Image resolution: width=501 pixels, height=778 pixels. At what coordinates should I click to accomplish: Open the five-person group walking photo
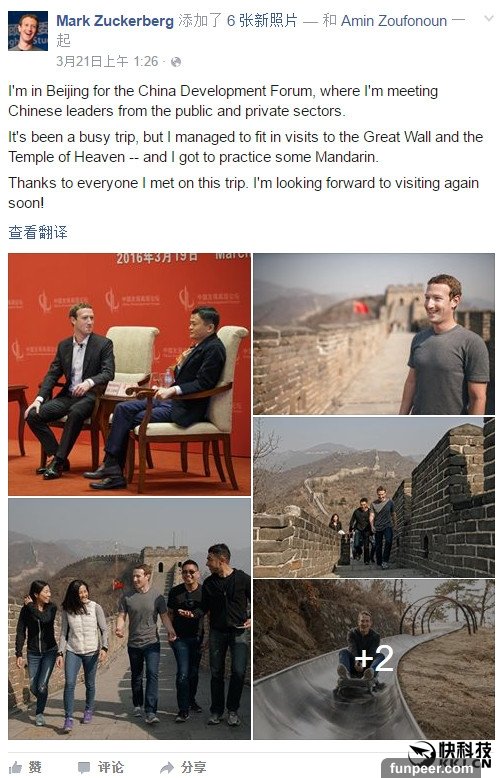click(129, 619)
